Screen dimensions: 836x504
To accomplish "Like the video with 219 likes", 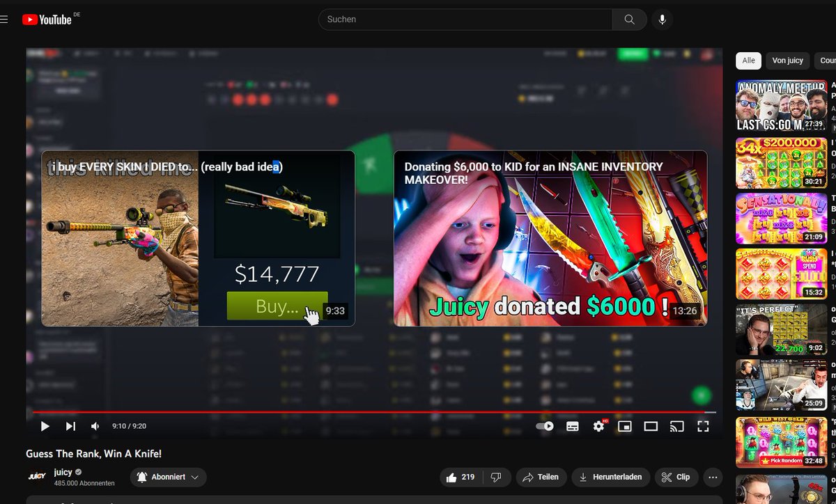I will click(x=460, y=477).
